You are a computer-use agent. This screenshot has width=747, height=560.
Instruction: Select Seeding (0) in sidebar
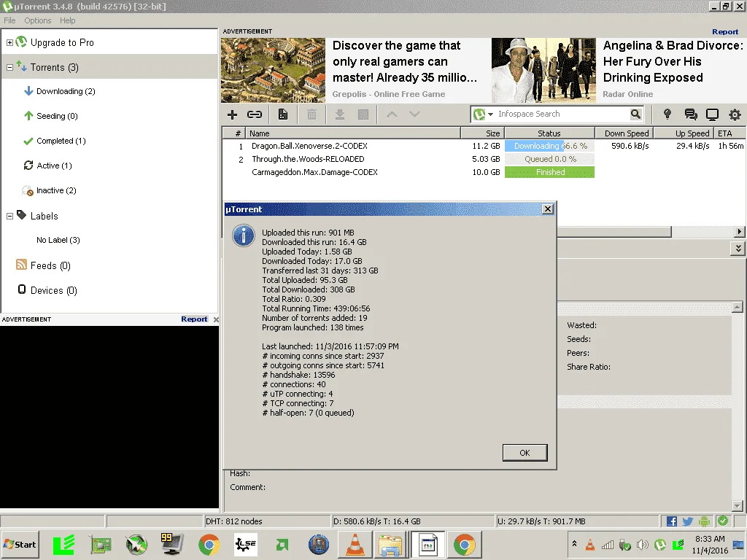click(x=57, y=116)
